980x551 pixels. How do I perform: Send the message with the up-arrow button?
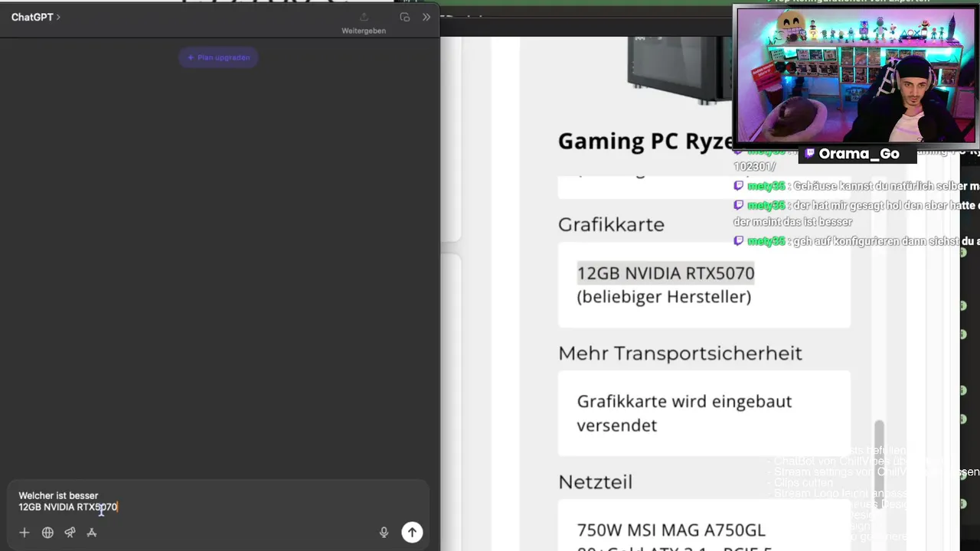pyautogui.click(x=412, y=533)
